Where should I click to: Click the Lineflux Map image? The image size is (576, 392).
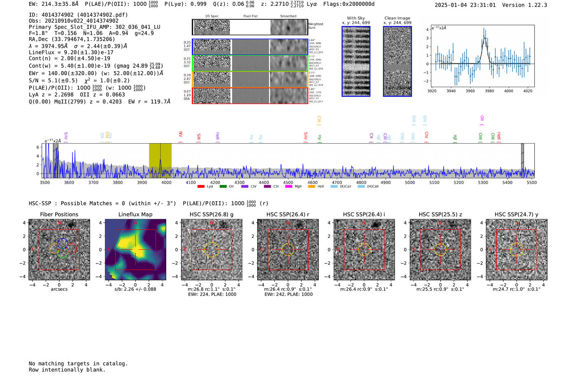[135, 249]
